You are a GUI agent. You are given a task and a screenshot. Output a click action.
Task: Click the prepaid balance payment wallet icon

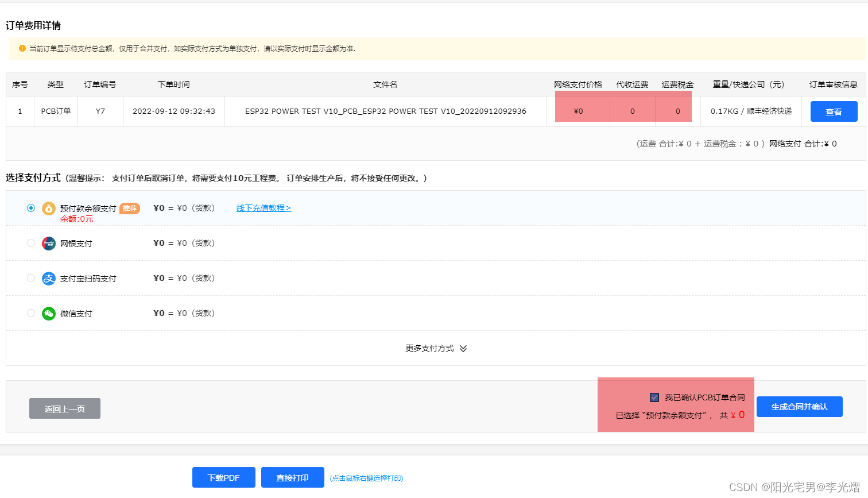pyautogui.click(x=49, y=208)
